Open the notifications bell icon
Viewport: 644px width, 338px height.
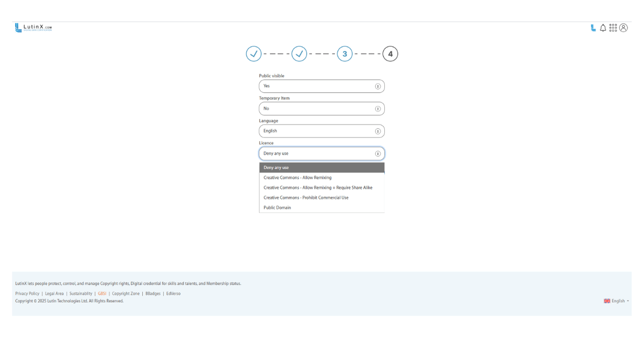click(x=603, y=28)
